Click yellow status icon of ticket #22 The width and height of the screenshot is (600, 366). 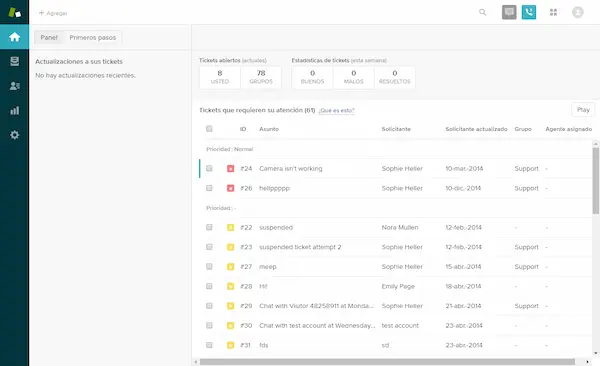[230, 227]
